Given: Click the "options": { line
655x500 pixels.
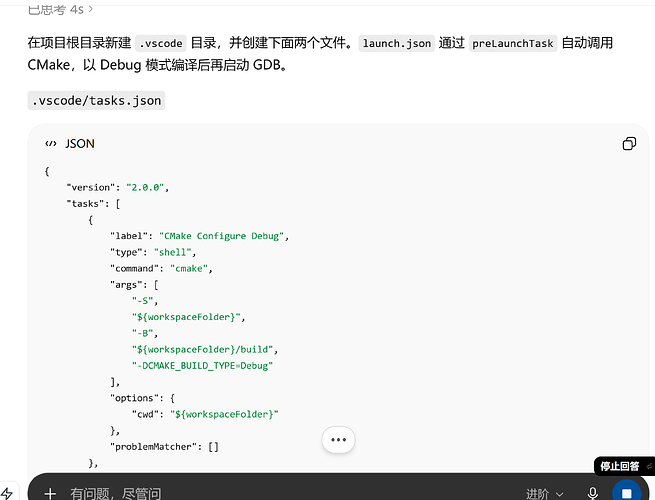Looking at the screenshot, I should pyautogui.click(x=142, y=398).
